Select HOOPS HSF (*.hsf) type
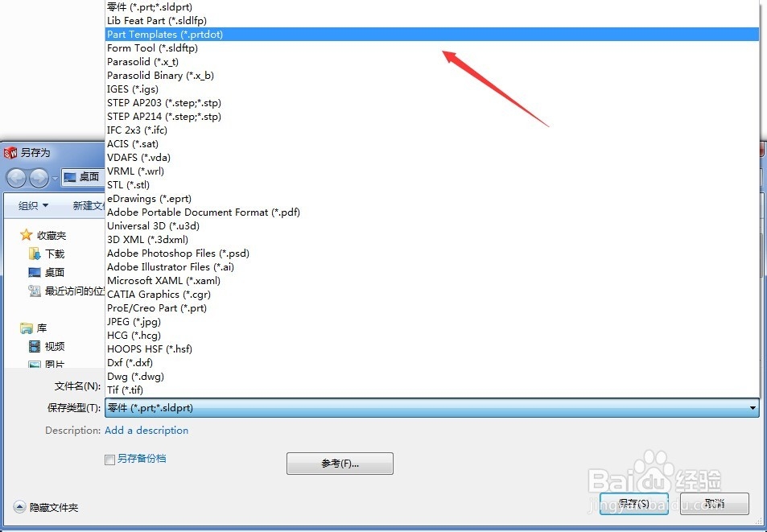This screenshot has width=767, height=532. (x=432, y=349)
